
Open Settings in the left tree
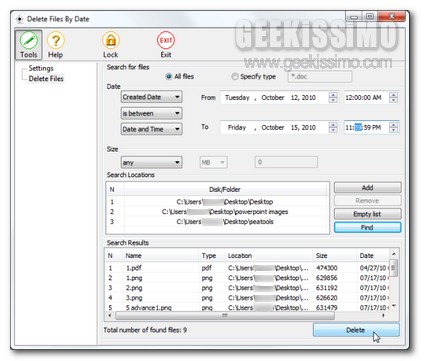41,68
